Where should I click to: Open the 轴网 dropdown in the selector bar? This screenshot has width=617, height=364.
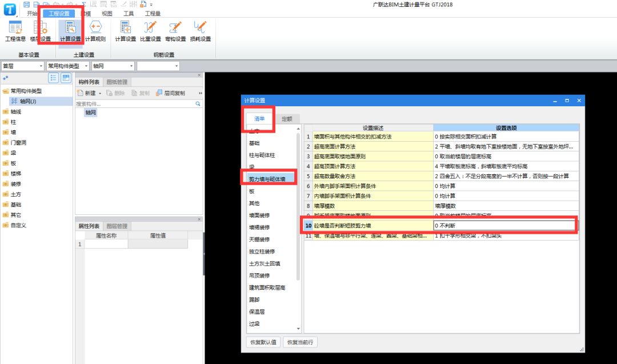pos(113,66)
